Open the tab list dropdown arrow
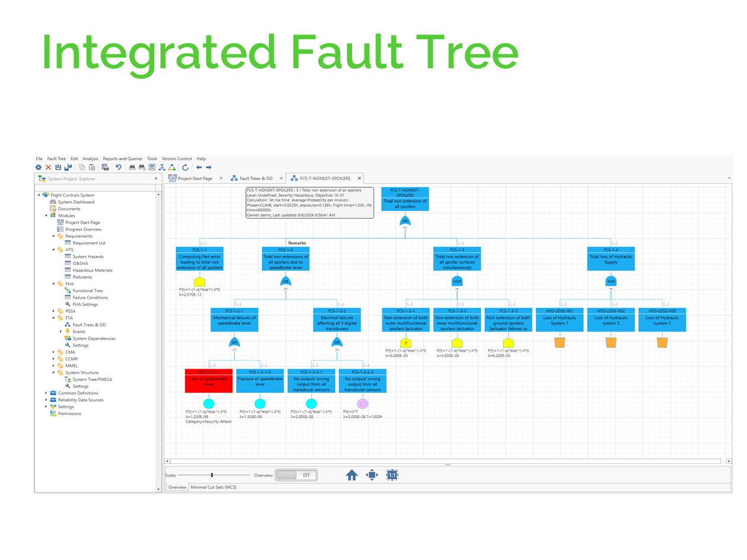The height and width of the screenshot is (560, 747). [729, 178]
